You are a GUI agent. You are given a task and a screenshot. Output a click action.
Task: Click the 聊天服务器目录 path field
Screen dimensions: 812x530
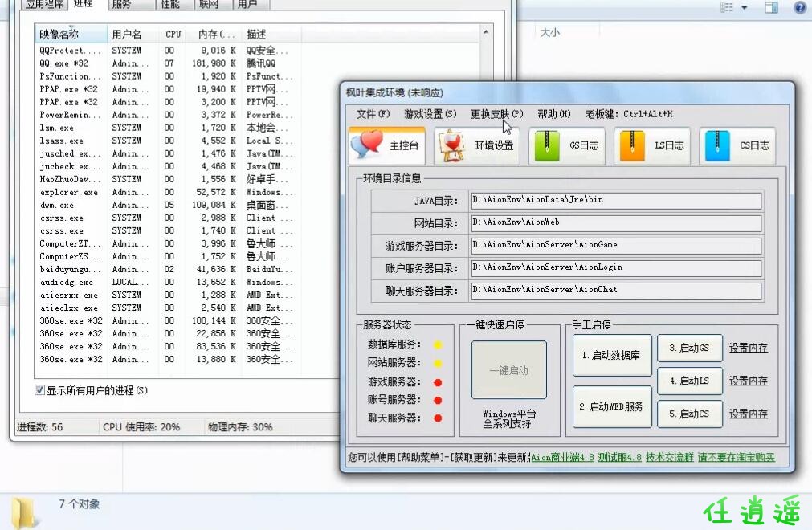click(x=616, y=291)
